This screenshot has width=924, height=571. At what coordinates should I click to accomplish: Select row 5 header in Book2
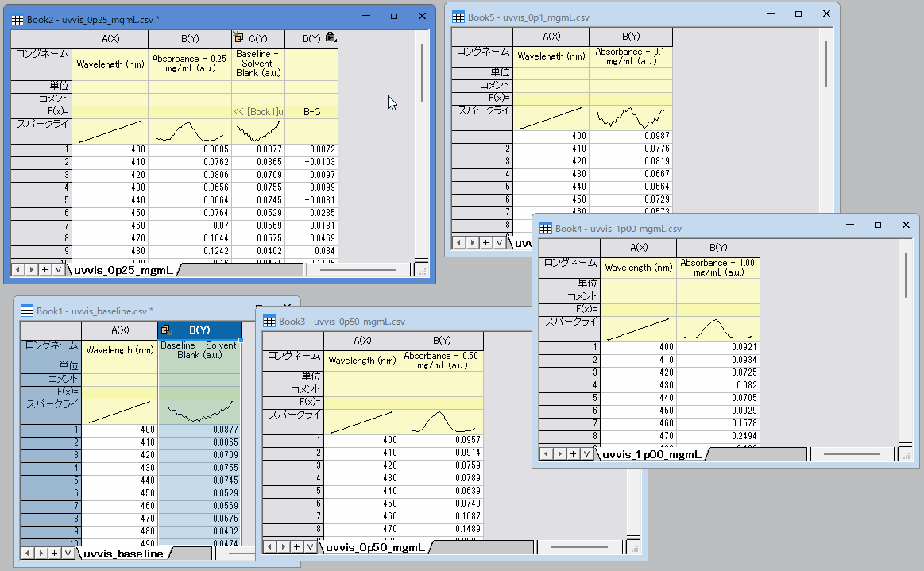pyautogui.click(x=41, y=200)
